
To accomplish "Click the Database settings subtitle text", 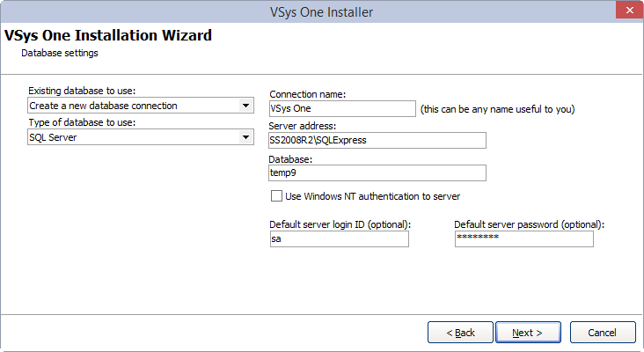I will pos(60,53).
